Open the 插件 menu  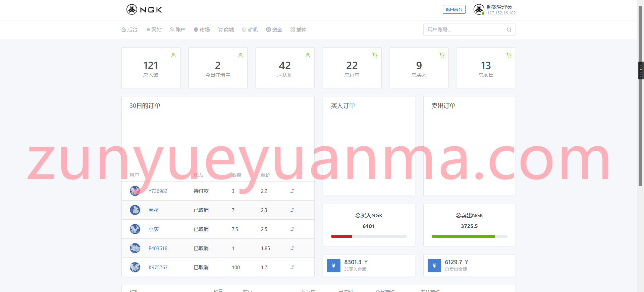click(x=298, y=29)
